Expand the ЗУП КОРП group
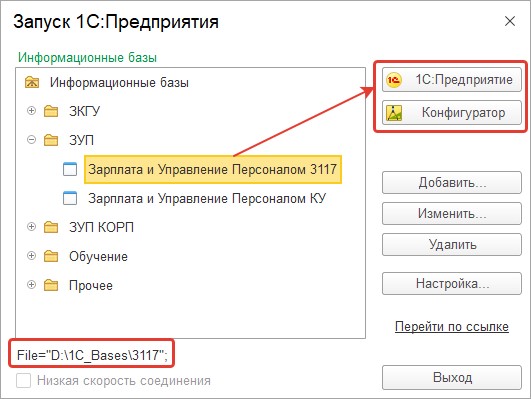Image resolution: width=531 pixels, height=399 pixels. point(31,227)
